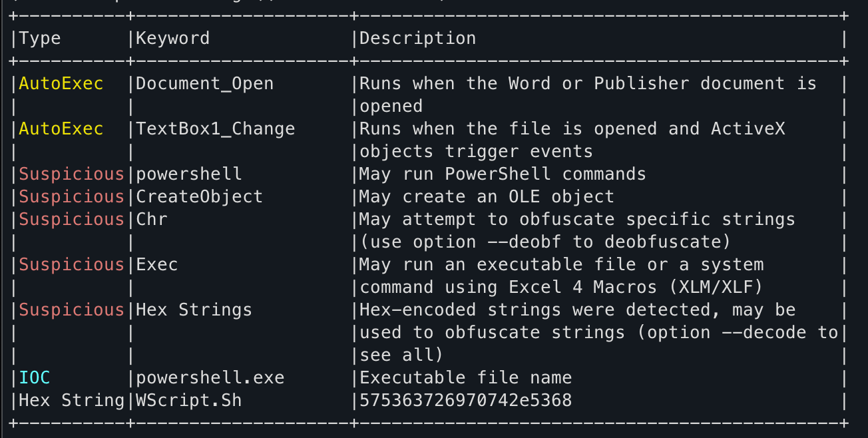Click the first yellow AutoExec label
868x438 pixels.
click(x=61, y=84)
